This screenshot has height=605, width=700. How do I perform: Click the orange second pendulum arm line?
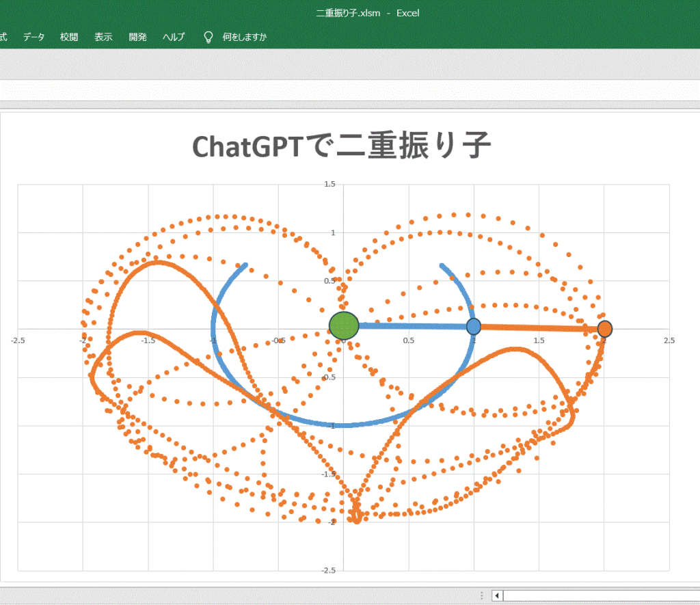point(539,328)
